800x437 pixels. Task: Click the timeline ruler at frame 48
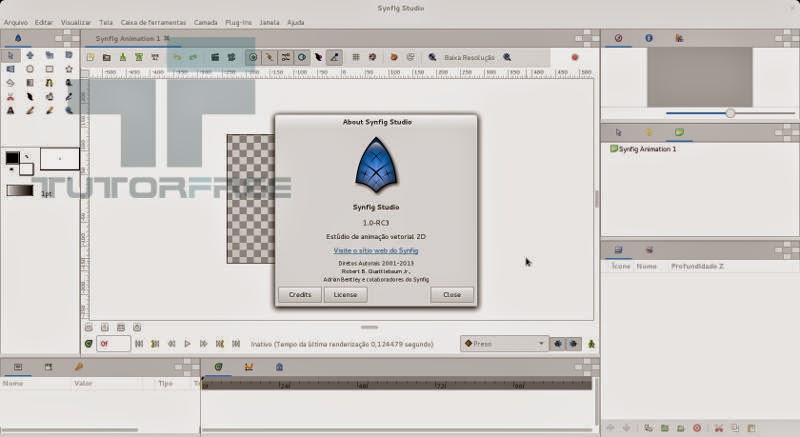pos(362,384)
